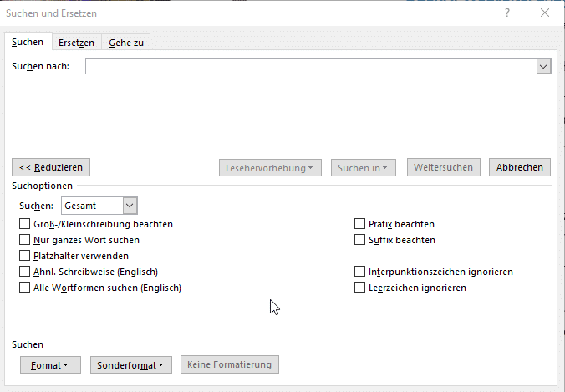565x392 pixels.
Task: Click the Reduzieren button
Action: tap(51, 167)
